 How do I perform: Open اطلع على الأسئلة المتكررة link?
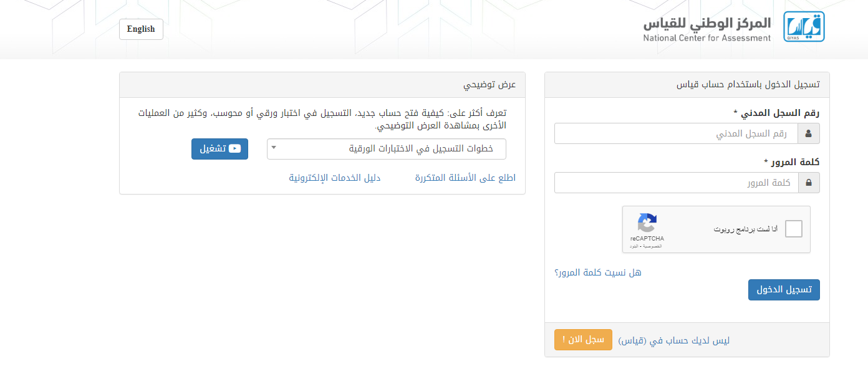465,178
